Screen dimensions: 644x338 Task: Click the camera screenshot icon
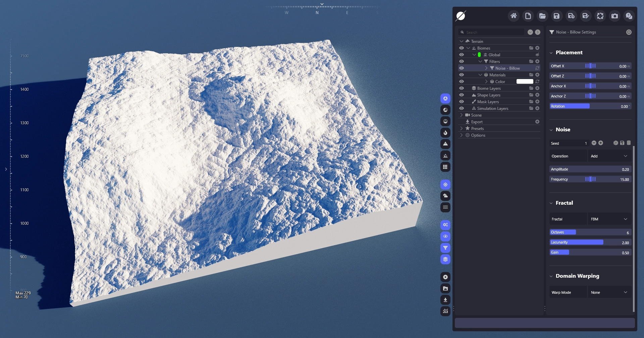[614, 16]
